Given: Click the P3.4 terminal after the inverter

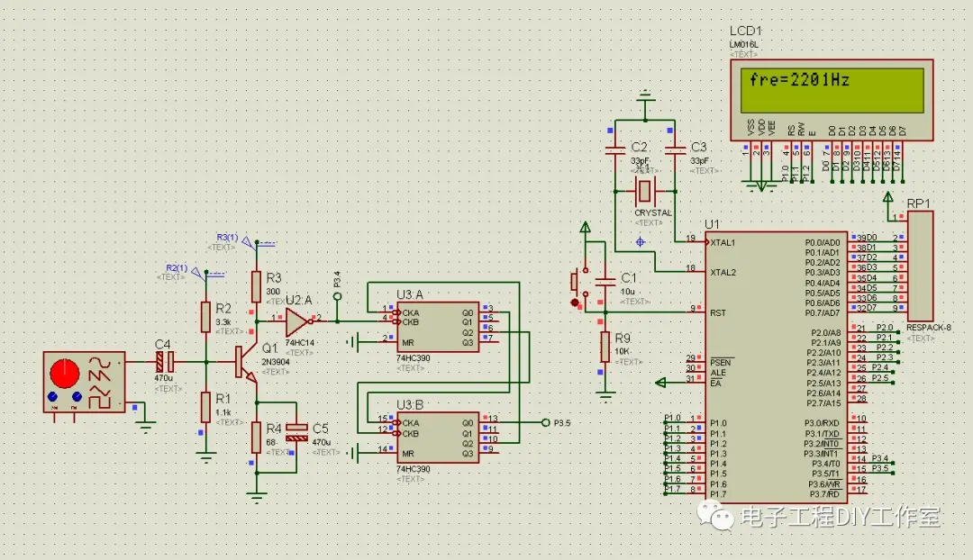Looking at the screenshot, I should 337,296.
